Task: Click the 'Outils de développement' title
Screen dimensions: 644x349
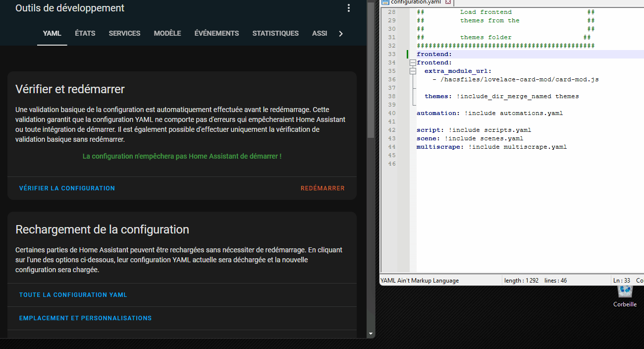Action: (70, 8)
